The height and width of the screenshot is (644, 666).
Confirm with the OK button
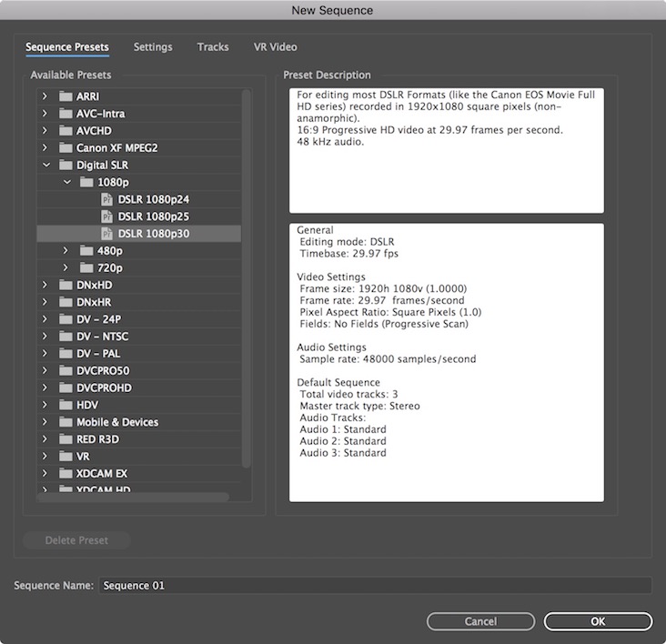pos(598,621)
